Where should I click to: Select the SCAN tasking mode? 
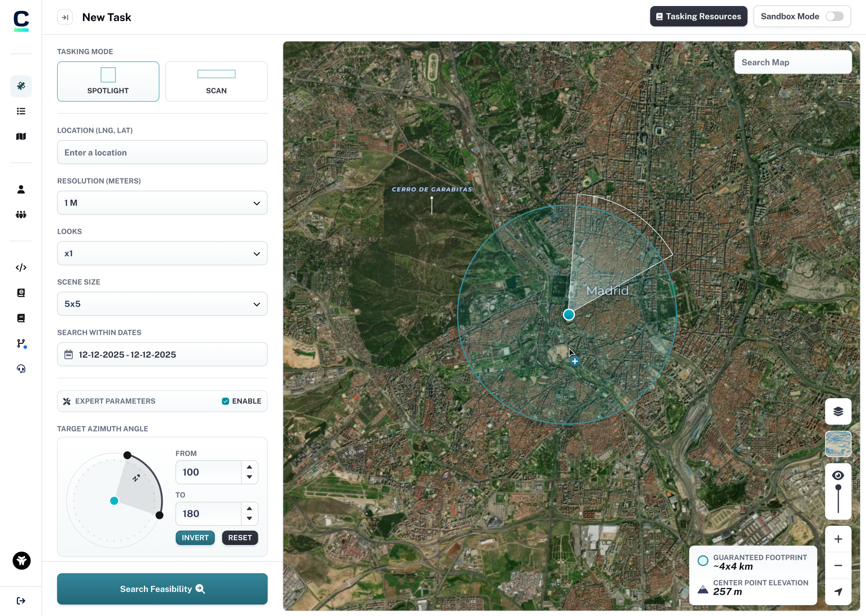216,81
